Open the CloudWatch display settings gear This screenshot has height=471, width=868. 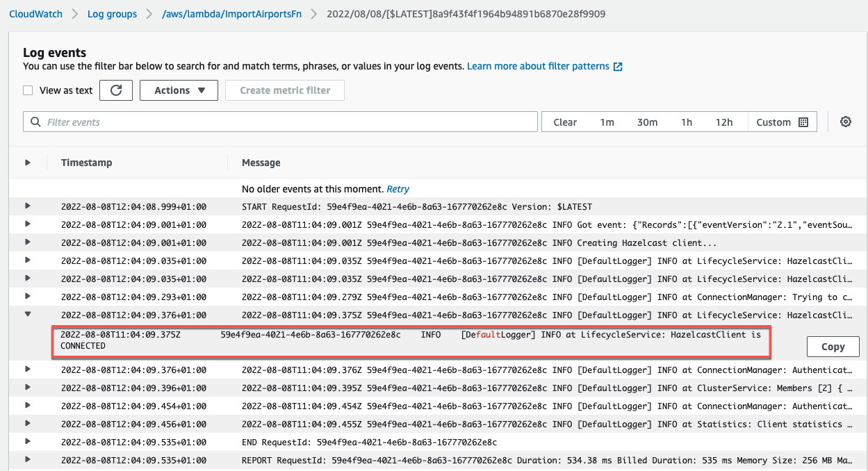coord(845,122)
